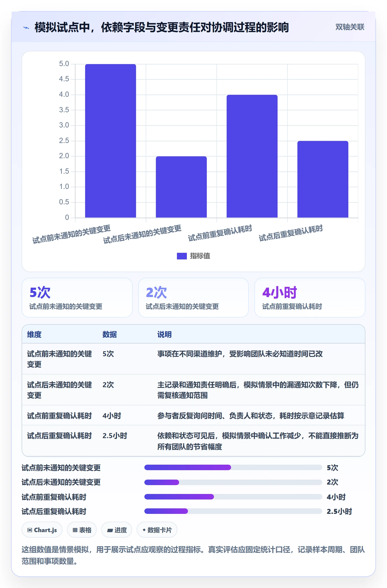Click the title 模拟试点中，依赖字段与变更责任

pos(161,27)
